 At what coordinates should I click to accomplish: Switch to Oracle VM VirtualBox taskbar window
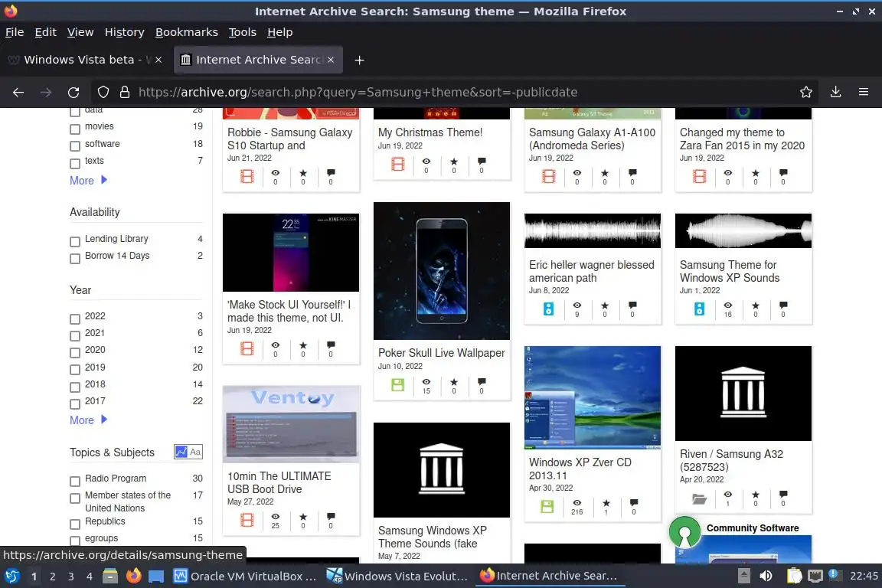tap(245, 577)
